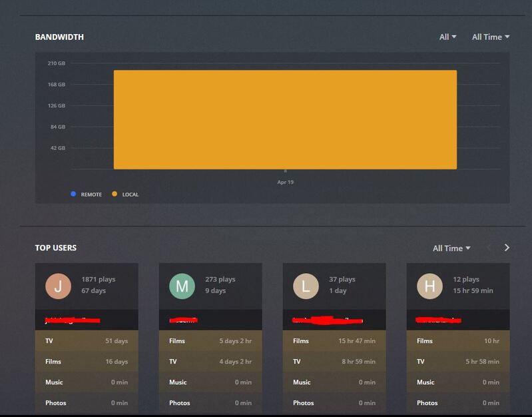Open redacted username under H avatar
The height and width of the screenshot is (417, 532).
pos(439,320)
